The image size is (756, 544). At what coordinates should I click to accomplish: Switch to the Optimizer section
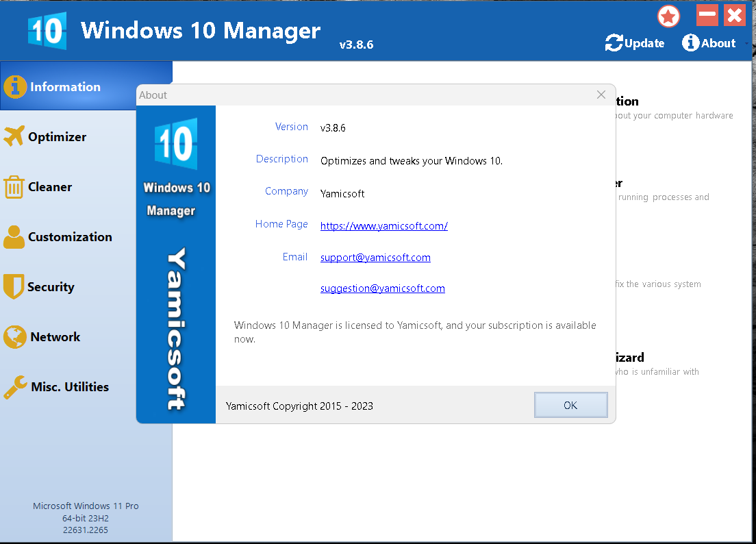coord(58,137)
